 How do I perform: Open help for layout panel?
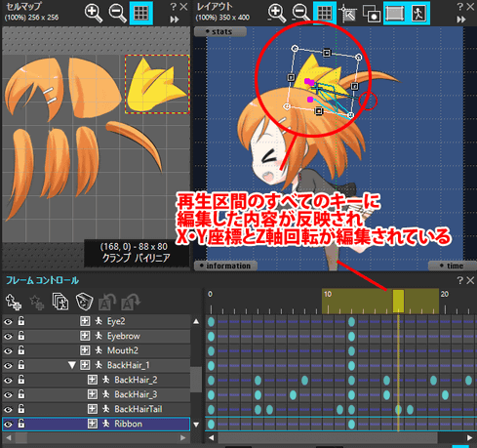tap(460, 7)
